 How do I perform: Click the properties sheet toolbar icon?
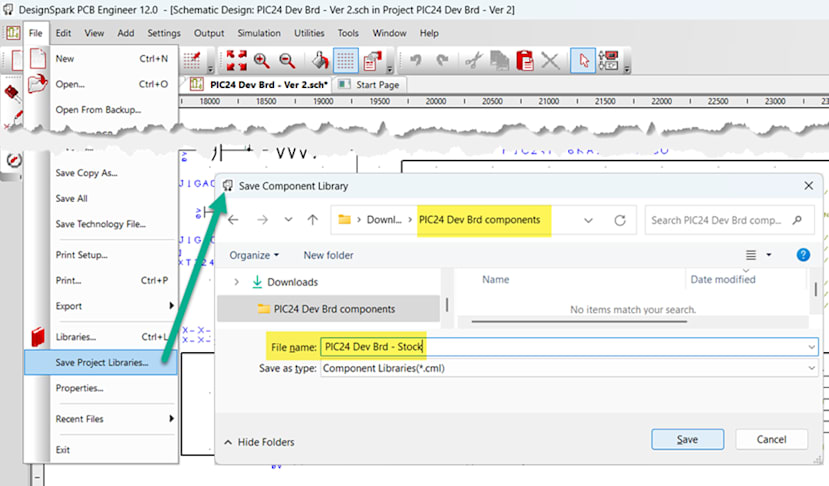(x=372, y=61)
